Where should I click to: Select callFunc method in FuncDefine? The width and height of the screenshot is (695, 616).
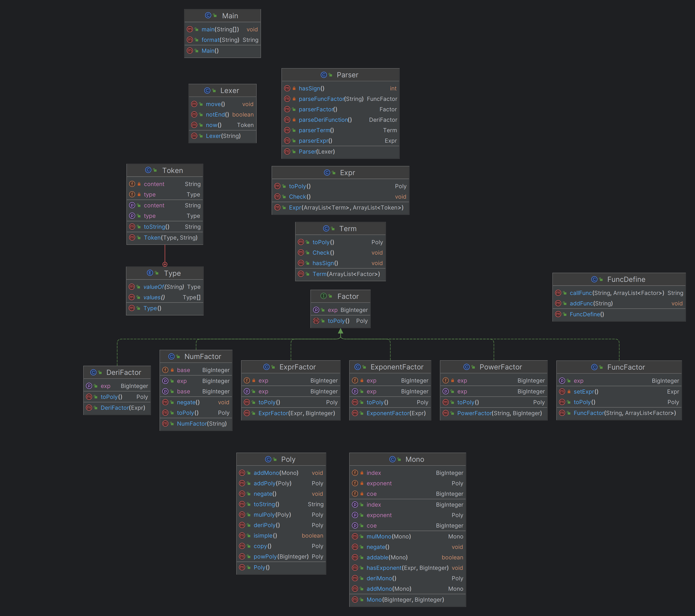pos(619,293)
